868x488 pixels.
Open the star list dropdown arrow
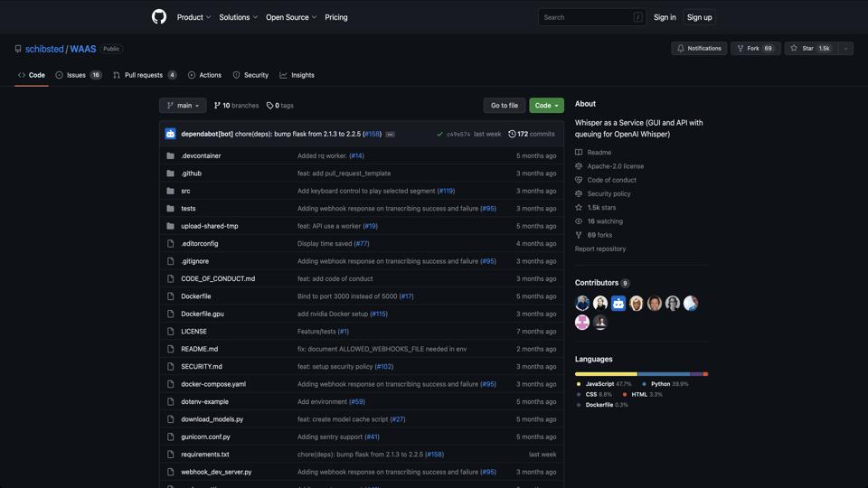click(x=845, y=48)
